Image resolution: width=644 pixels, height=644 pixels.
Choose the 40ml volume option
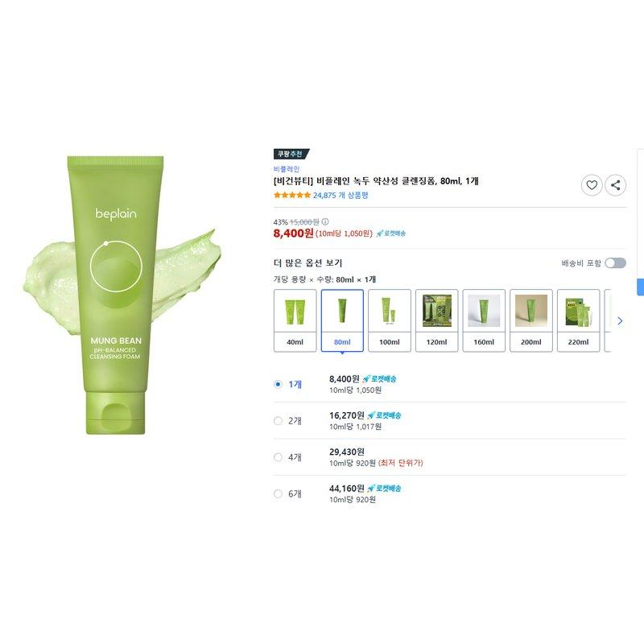295,320
